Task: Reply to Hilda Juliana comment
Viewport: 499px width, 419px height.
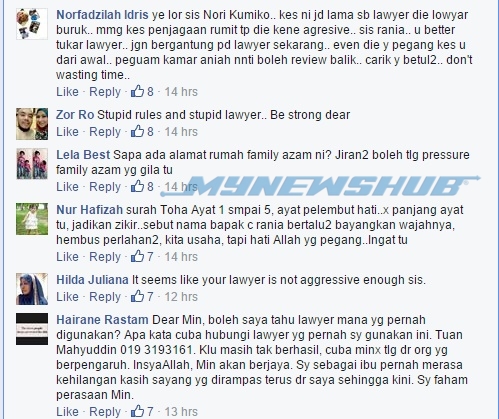Action: point(105,297)
